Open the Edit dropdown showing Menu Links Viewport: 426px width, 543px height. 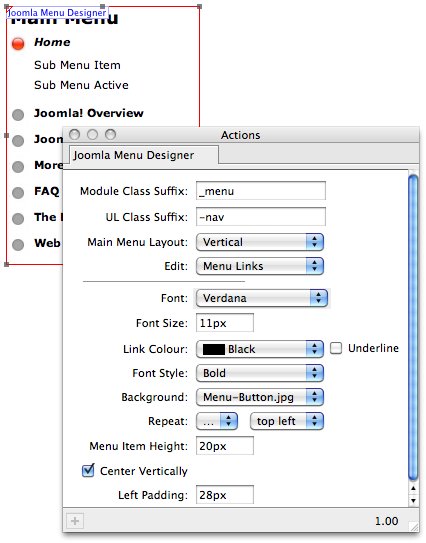pyautogui.click(x=260, y=266)
